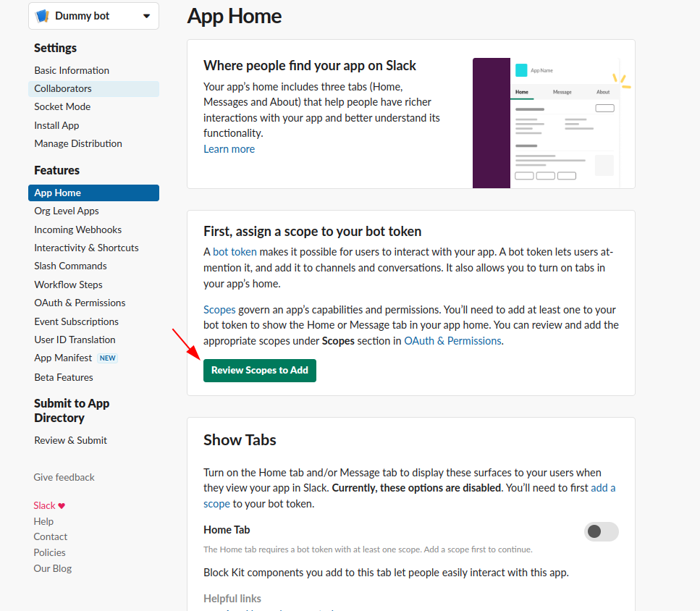Open OAuth & Permissions sidebar item

80,303
